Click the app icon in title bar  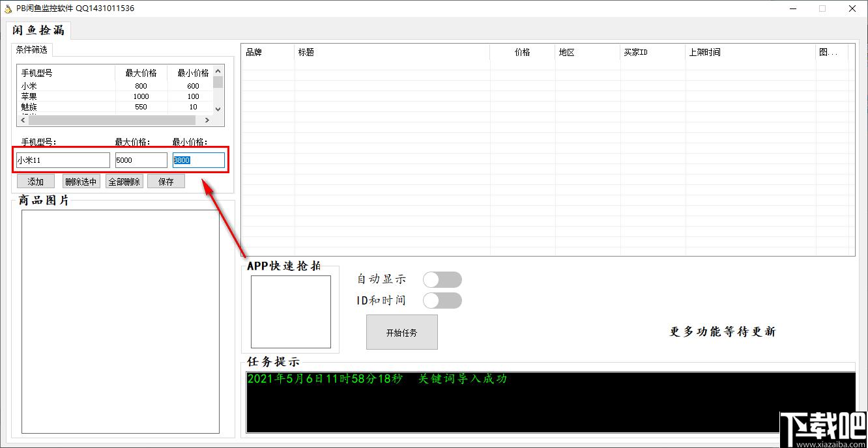point(8,8)
